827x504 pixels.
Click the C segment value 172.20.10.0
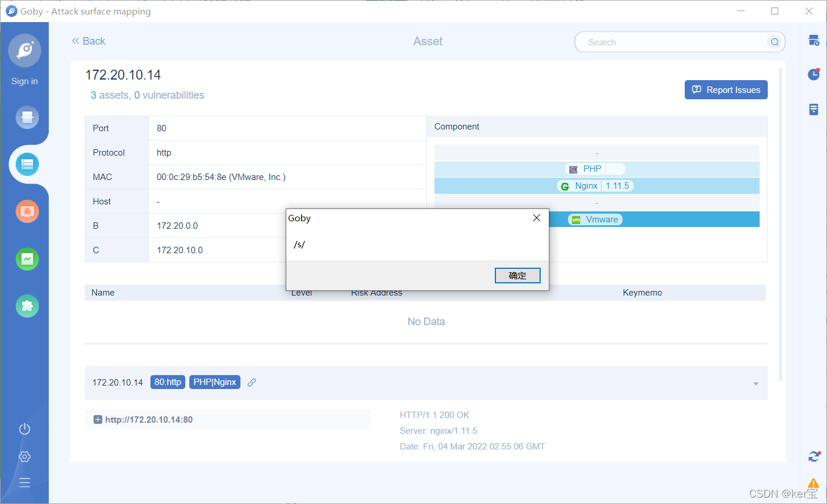click(x=179, y=250)
